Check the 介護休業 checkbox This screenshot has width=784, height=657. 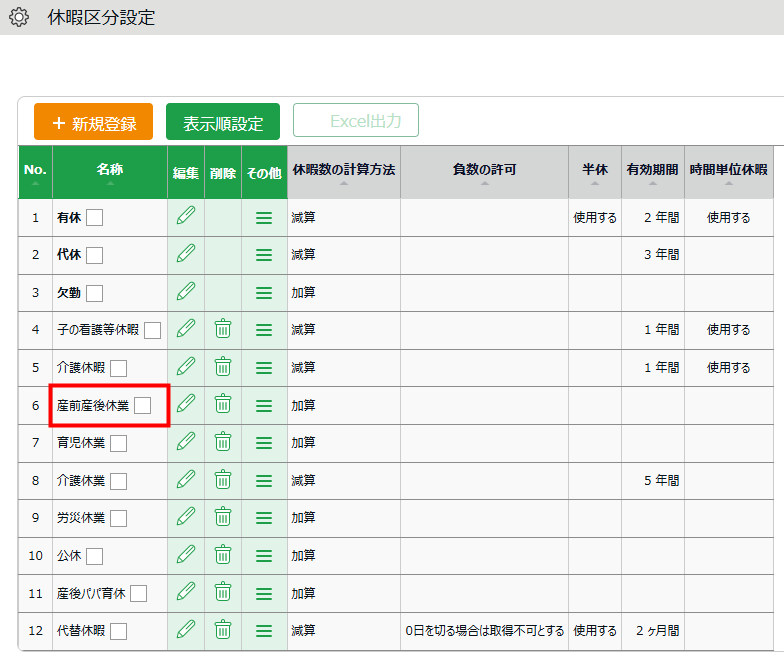118,482
